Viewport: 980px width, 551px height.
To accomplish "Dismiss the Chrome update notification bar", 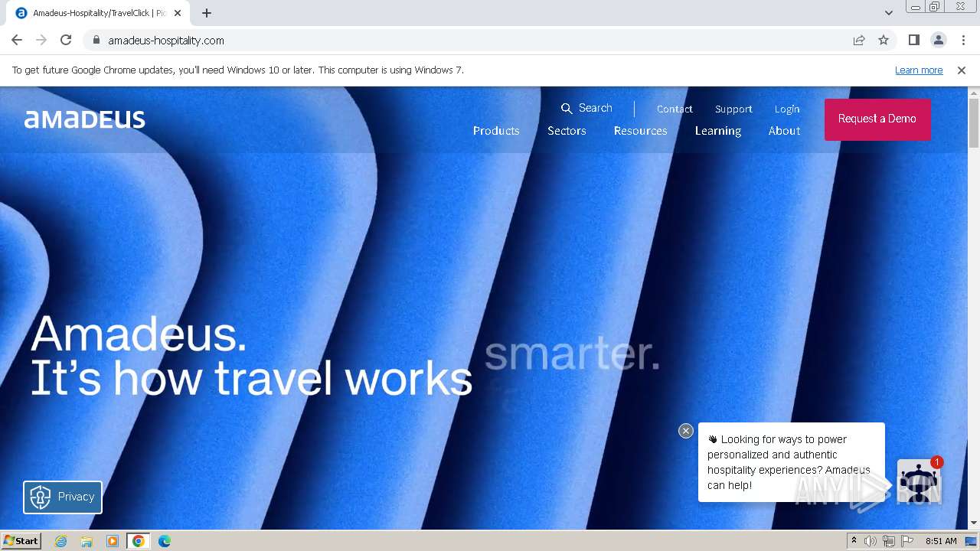I will click(962, 70).
